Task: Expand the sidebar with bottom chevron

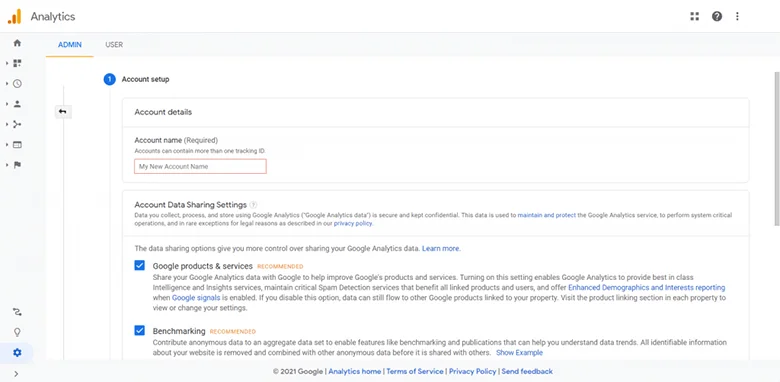Action: [16, 374]
